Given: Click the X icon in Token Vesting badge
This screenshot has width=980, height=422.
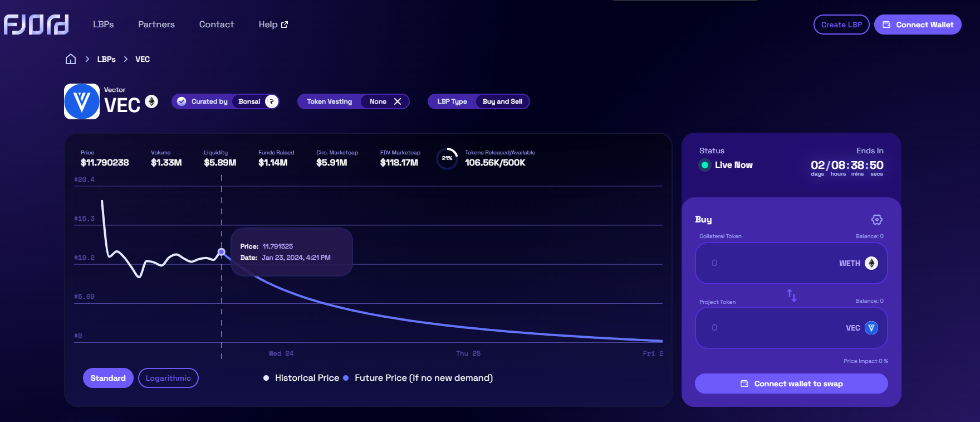Looking at the screenshot, I should point(398,101).
